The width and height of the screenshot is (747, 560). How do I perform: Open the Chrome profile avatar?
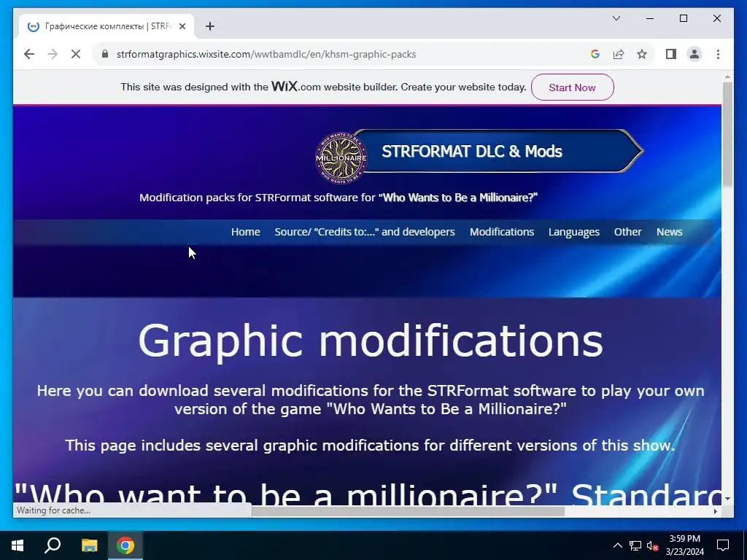(x=694, y=54)
